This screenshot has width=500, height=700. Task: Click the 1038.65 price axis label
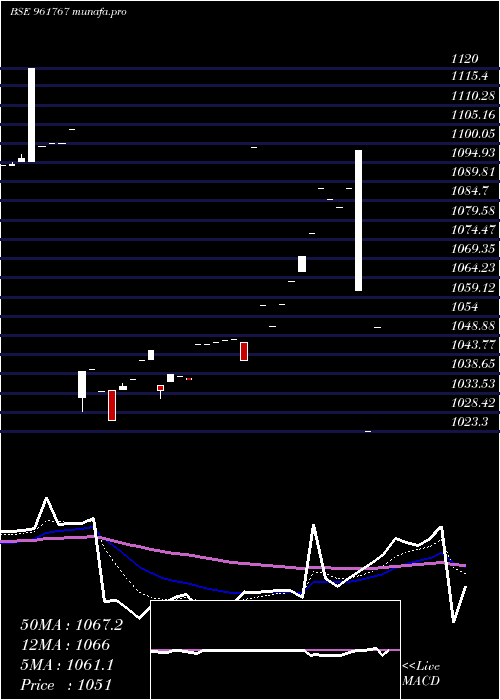[473, 364]
